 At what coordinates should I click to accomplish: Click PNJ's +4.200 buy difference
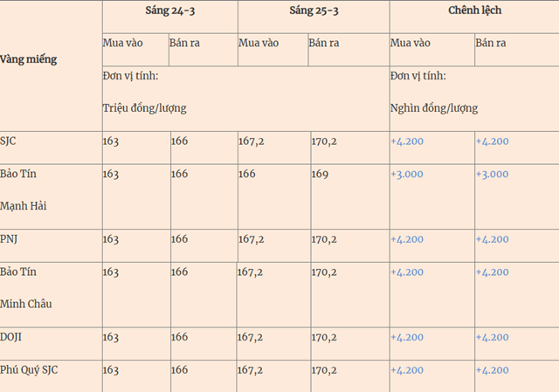(x=406, y=239)
